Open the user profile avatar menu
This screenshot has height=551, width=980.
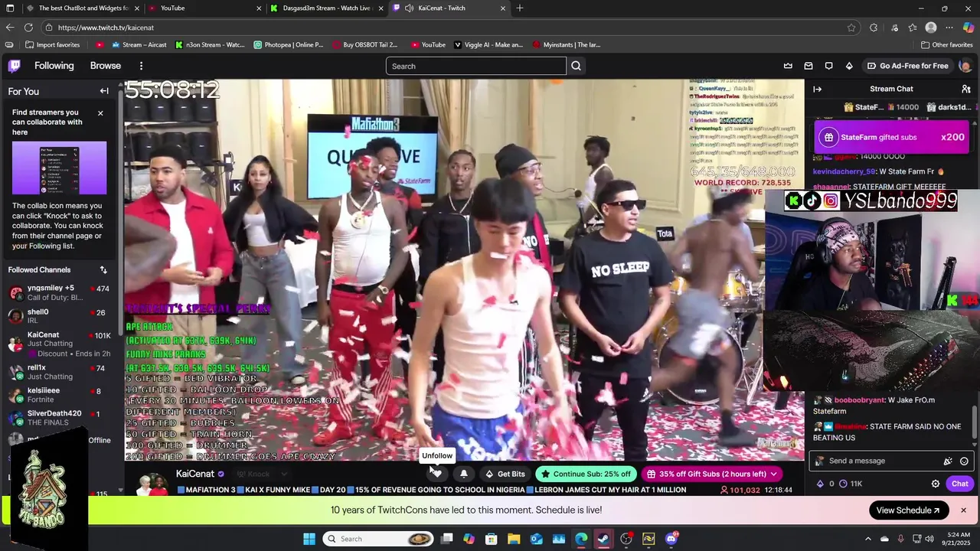[x=965, y=66]
